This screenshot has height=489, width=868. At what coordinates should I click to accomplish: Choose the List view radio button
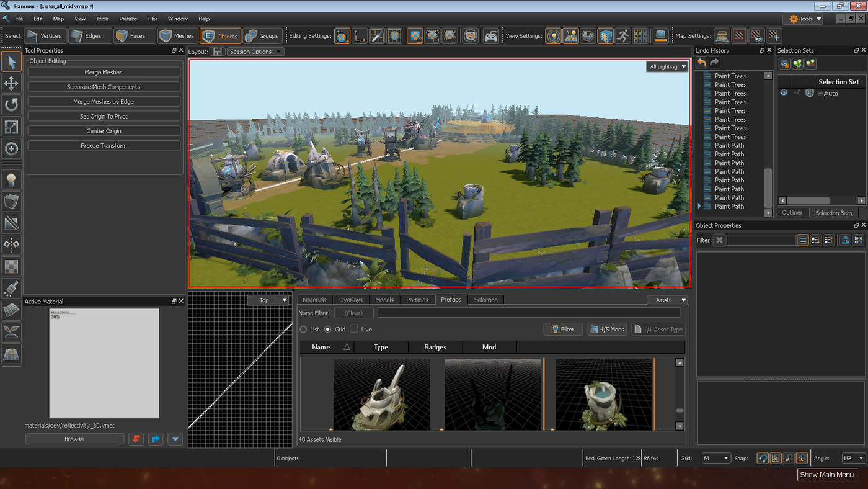(x=304, y=330)
